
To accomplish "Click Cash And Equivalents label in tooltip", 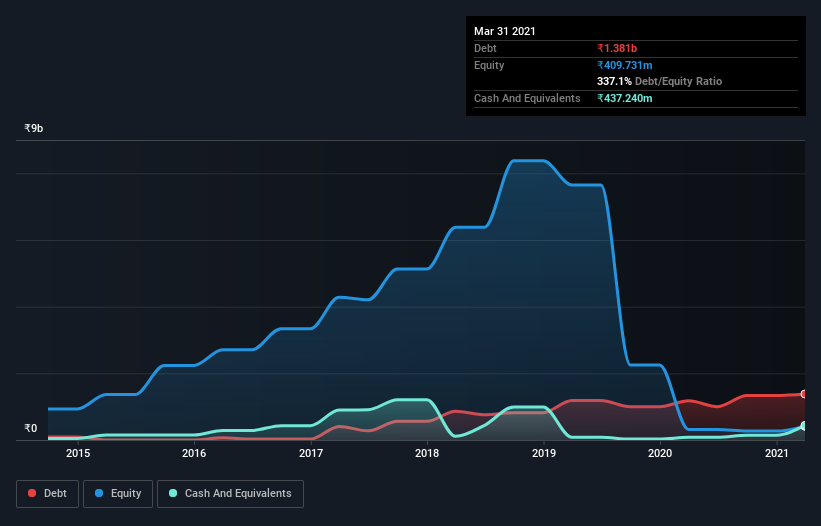I will coord(527,98).
